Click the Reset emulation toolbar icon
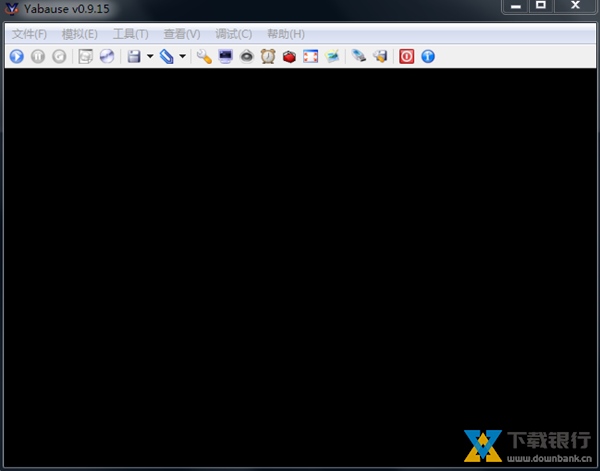Screen dimensions: 600x471 coord(59,57)
